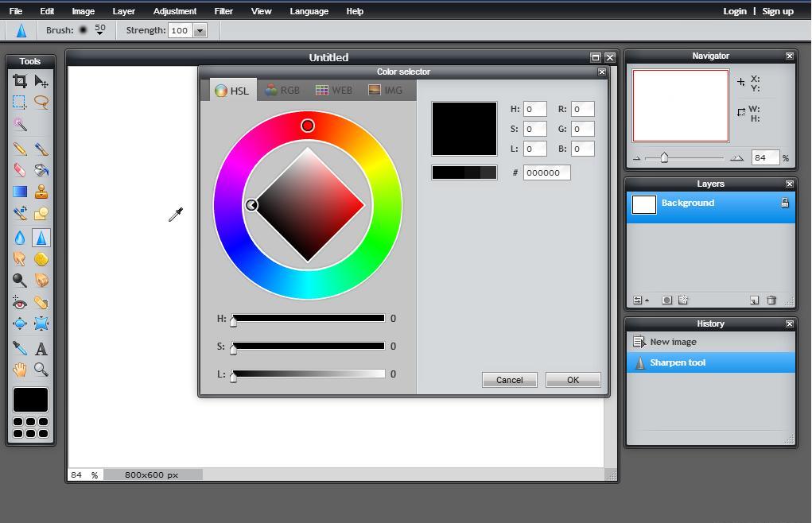Viewport: 812px width, 523px height.
Task: Select the Lasso tool
Action: pyautogui.click(x=41, y=102)
